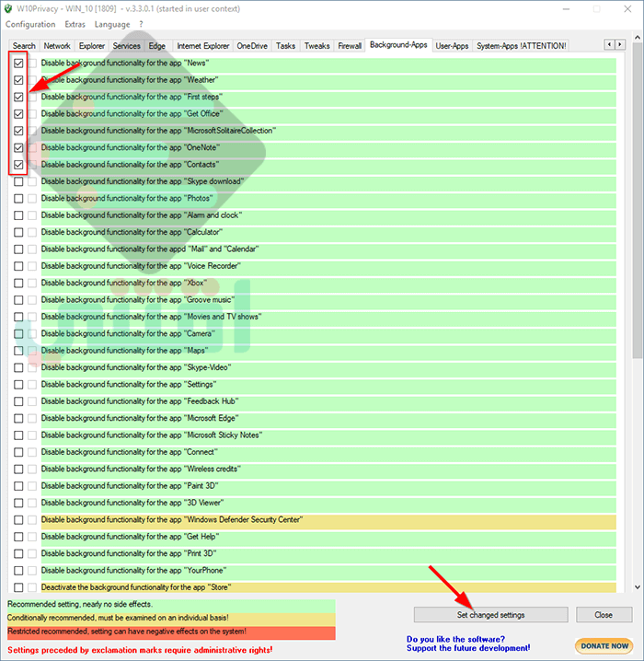Check the "Windows Defender Security Center" checkbox
Viewport: 644px width, 661px height.
[x=18, y=520]
